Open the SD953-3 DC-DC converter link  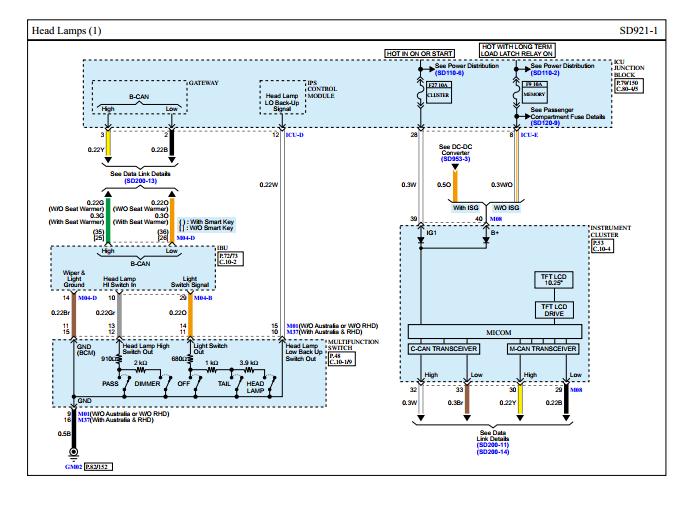click(455, 159)
